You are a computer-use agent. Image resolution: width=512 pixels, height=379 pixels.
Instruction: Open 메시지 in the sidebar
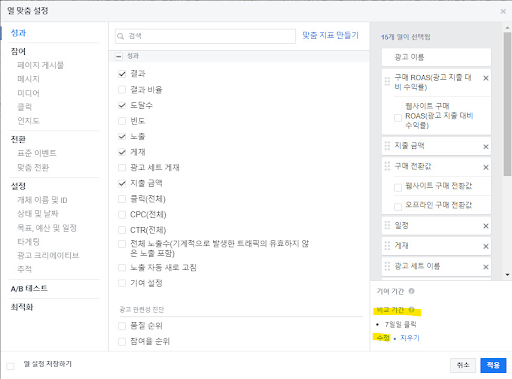click(28, 79)
